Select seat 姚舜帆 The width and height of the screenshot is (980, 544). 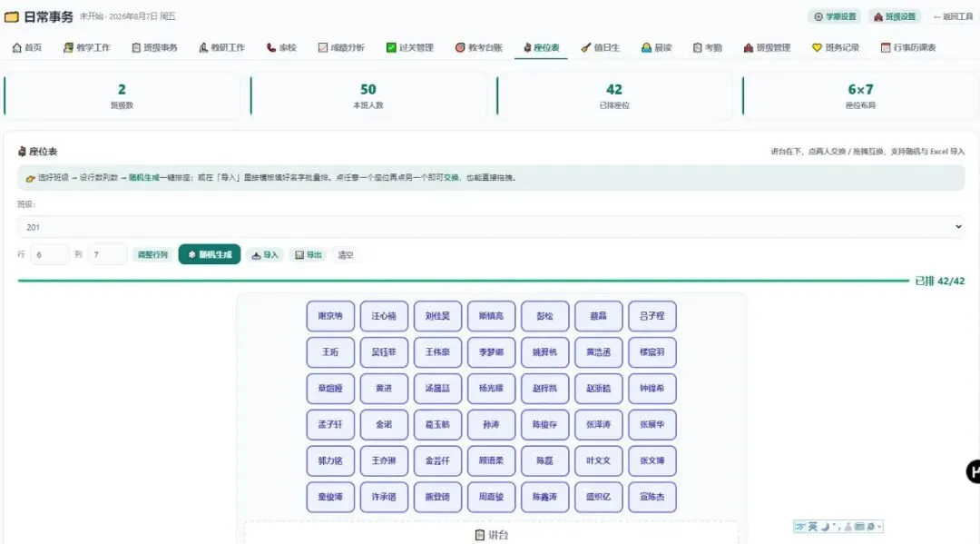click(545, 352)
